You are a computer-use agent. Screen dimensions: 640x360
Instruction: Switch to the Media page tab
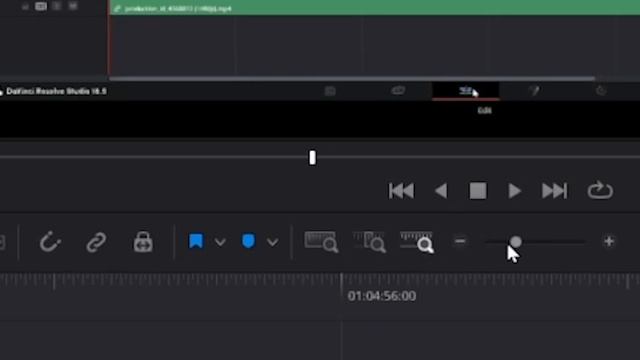(330, 91)
